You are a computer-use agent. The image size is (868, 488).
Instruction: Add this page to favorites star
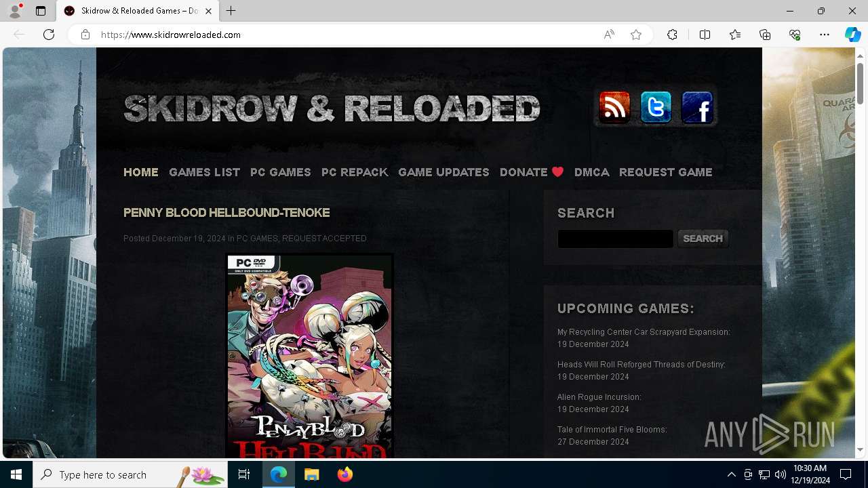[636, 35]
